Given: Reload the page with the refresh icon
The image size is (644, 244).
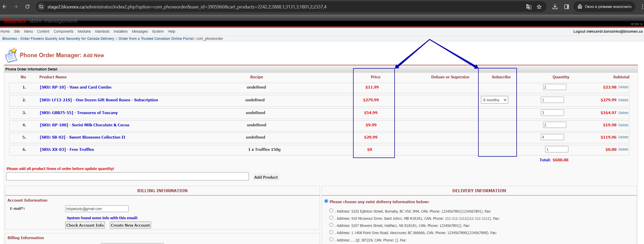Looking at the screenshot, I should (27, 7).
